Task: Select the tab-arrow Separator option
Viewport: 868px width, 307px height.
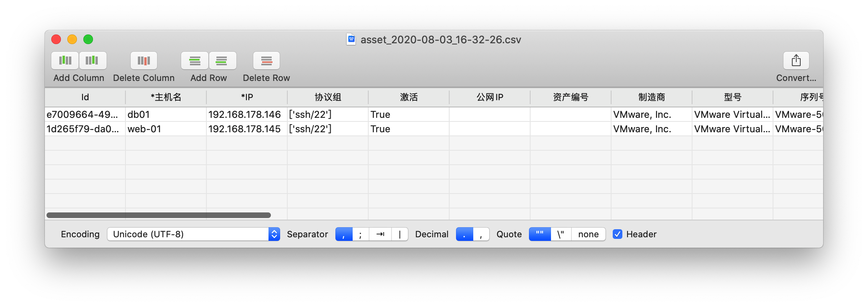Action: (380, 234)
